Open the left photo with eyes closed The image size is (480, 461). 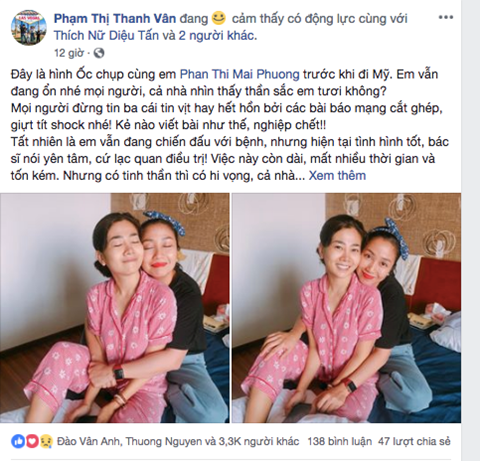pos(115,308)
